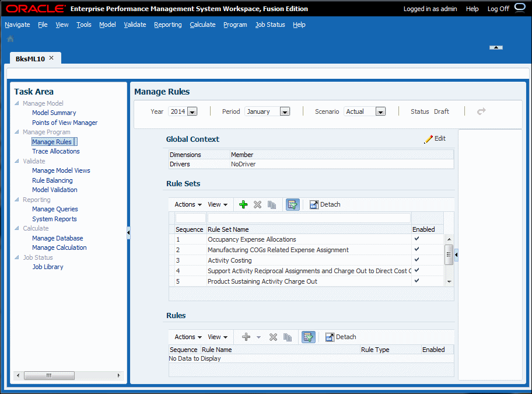Toggle Enabled check for Product Sustaining Activity

pos(416,281)
